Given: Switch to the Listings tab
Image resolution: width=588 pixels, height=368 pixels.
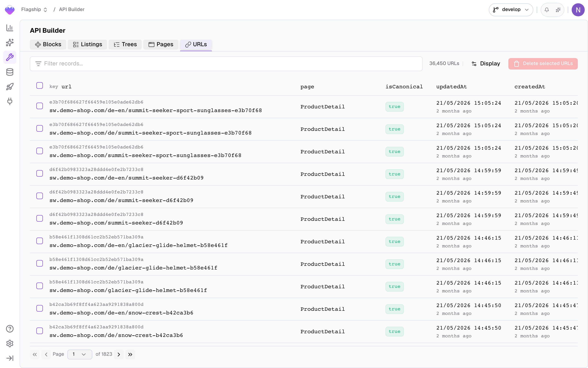Looking at the screenshot, I should pyautogui.click(x=87, y=45).
